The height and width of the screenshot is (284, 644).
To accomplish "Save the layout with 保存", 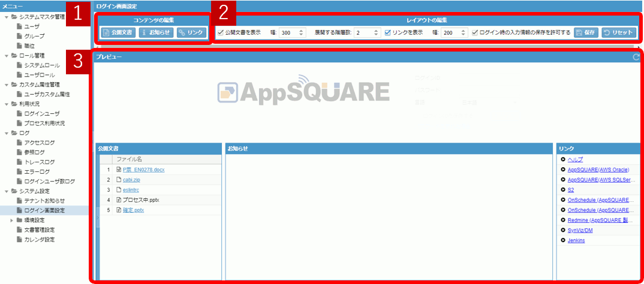I will 586,33.
